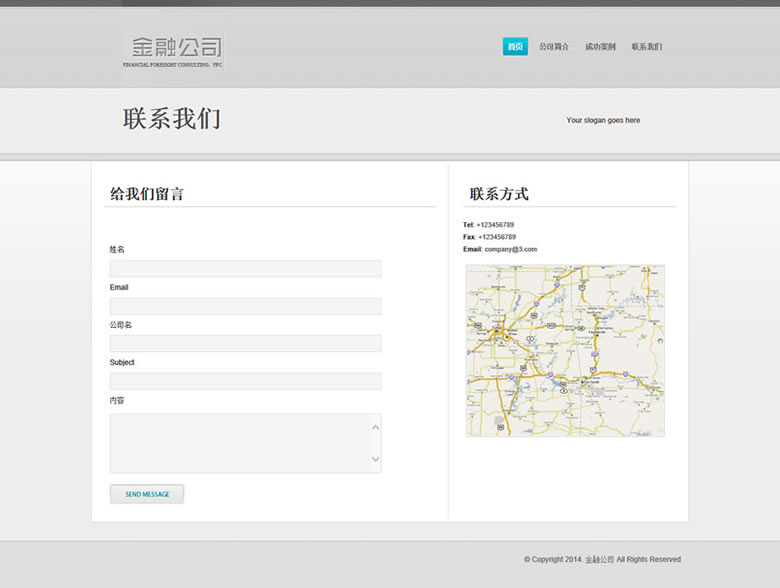Focus the 内容 message textarea

(x=240, y=443)
